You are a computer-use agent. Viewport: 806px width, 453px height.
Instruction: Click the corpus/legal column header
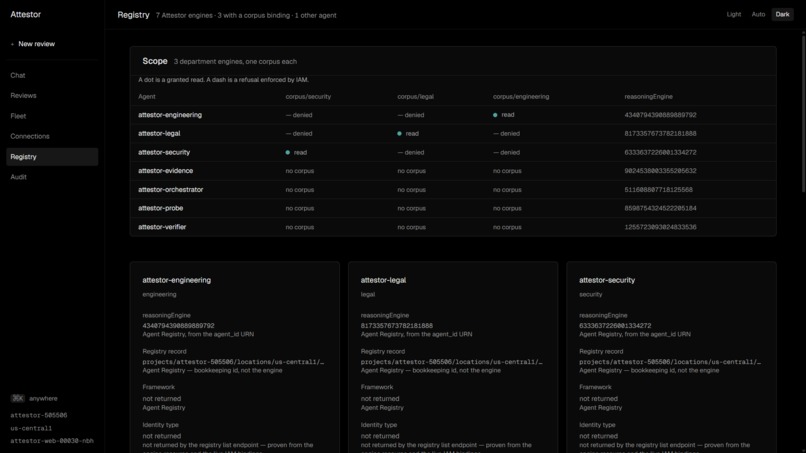(x=415, y=97)
